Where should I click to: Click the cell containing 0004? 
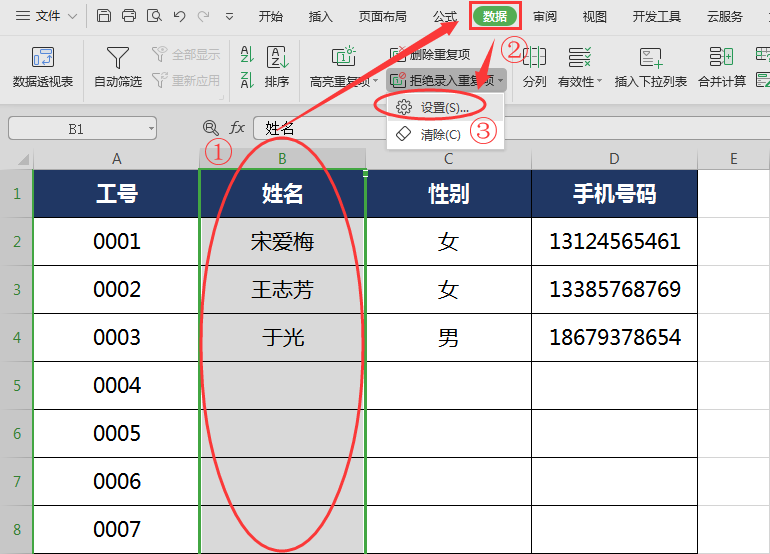tap(116, 386)
